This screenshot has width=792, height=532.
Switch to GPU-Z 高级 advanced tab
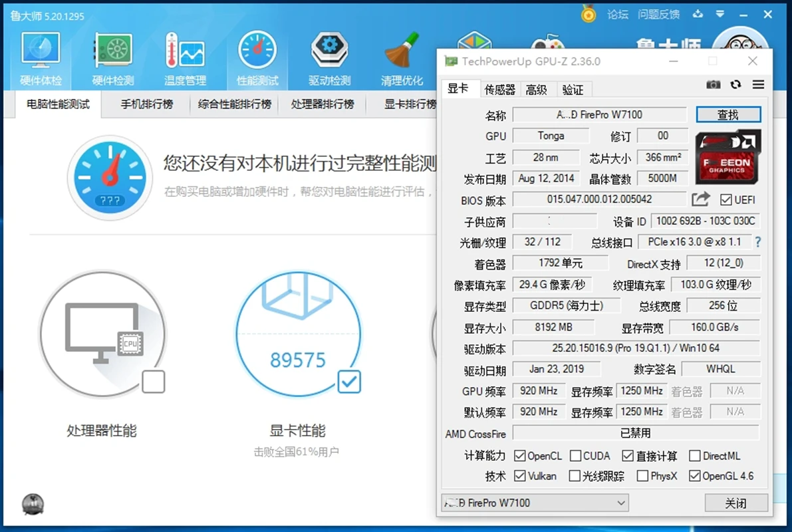click(x=537, y=90)
